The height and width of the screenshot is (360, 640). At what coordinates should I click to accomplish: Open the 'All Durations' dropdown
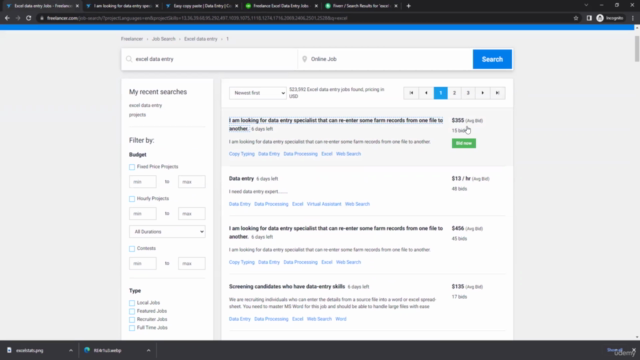[167, 232]
